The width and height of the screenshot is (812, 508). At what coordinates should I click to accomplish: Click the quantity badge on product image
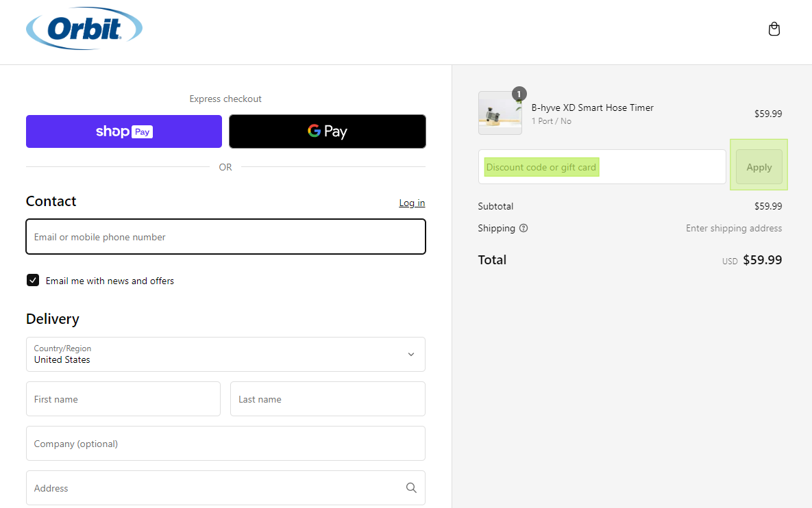click(519, 94)
